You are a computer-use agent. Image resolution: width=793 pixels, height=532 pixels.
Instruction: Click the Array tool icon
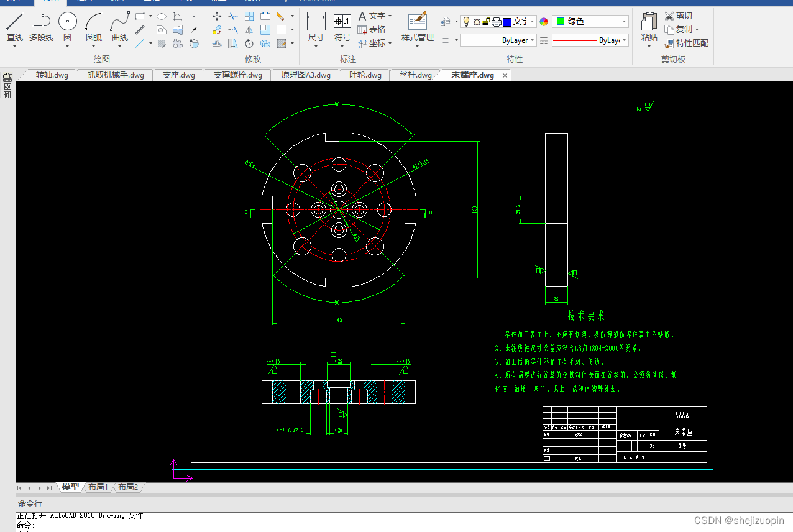[x=249, y=16]
